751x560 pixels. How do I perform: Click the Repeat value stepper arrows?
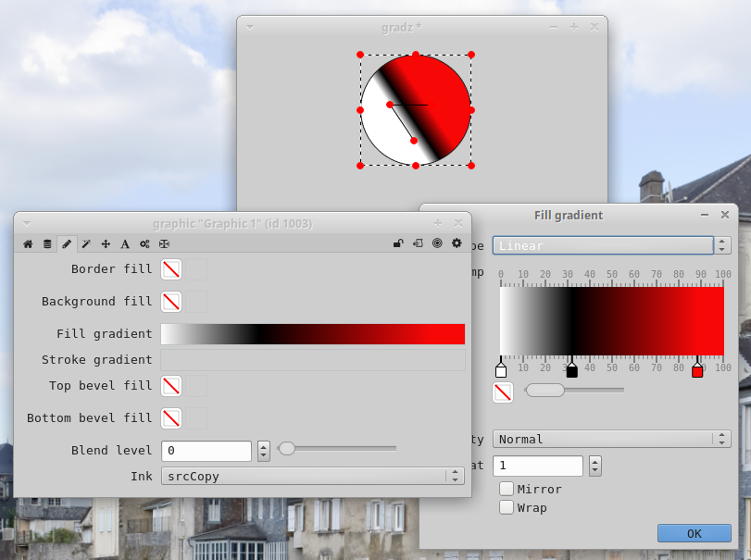click(x=595, y=466)
